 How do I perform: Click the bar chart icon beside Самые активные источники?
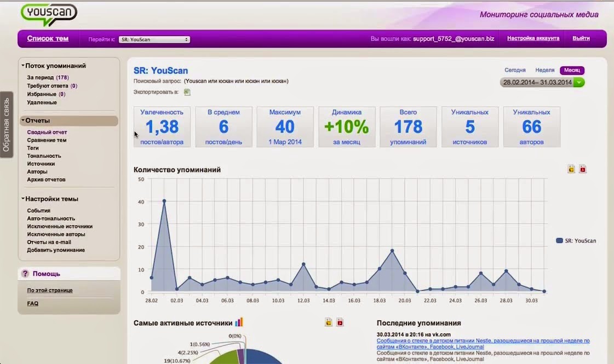(239, 322)
